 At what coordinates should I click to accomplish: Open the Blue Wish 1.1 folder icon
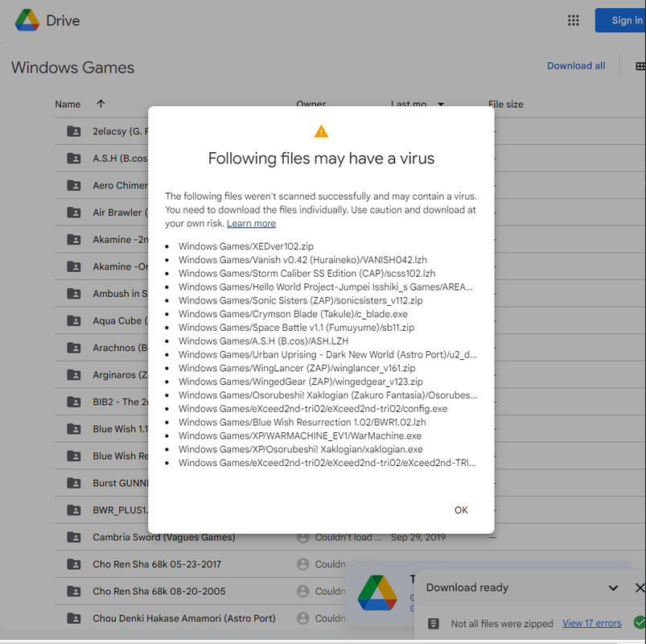[x=74, y=429]
